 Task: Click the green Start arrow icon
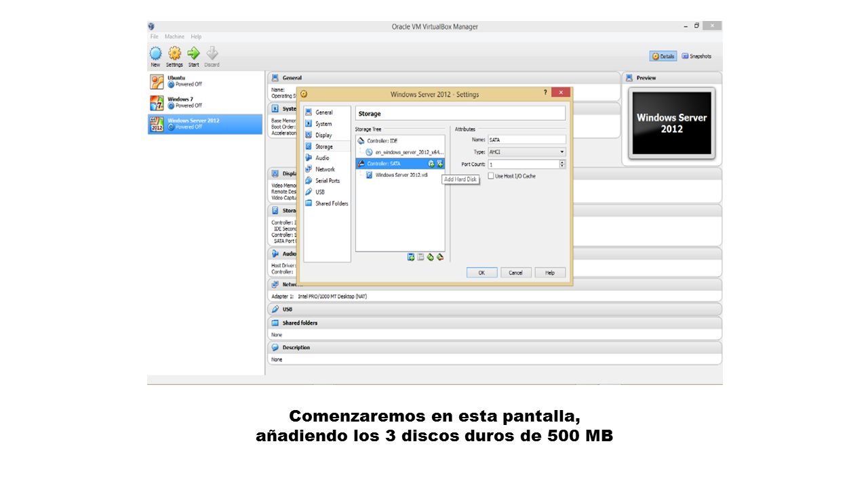click(193, 53)
